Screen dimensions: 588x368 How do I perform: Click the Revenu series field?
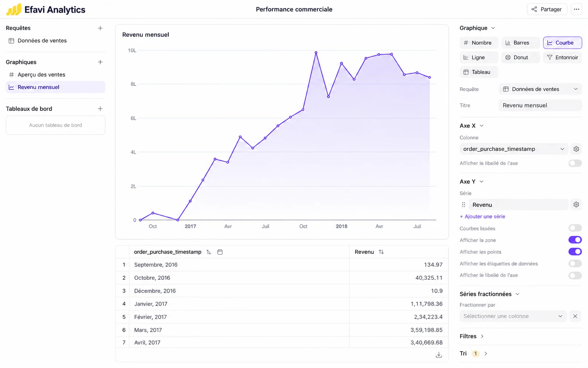tap(518, 205)
